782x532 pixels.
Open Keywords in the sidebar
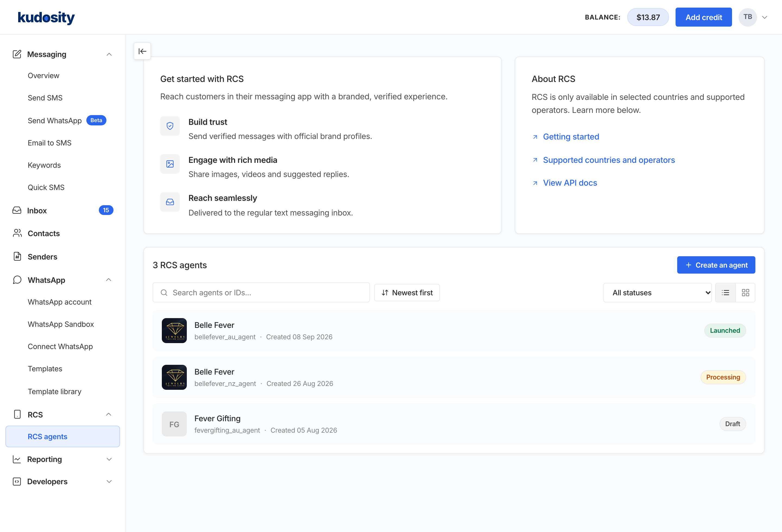pyautogui.click(x=44, y=165)
